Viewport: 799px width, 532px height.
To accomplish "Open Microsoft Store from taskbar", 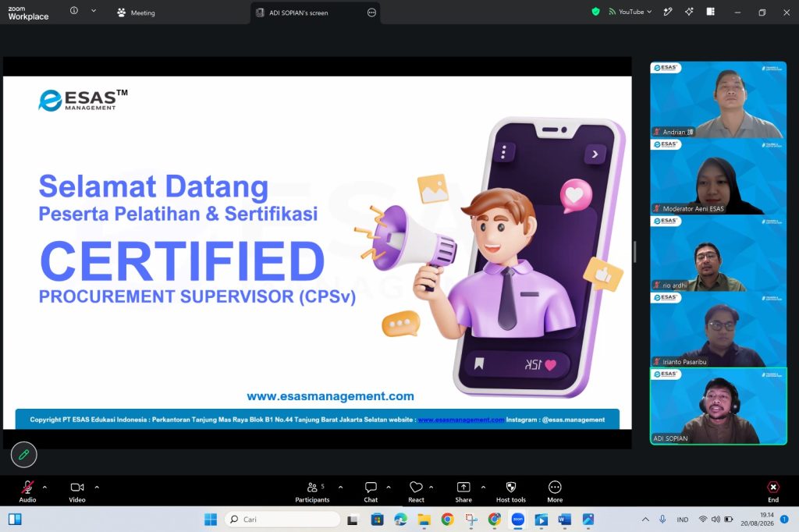I will pyautogui.click(x=377, y=520).
